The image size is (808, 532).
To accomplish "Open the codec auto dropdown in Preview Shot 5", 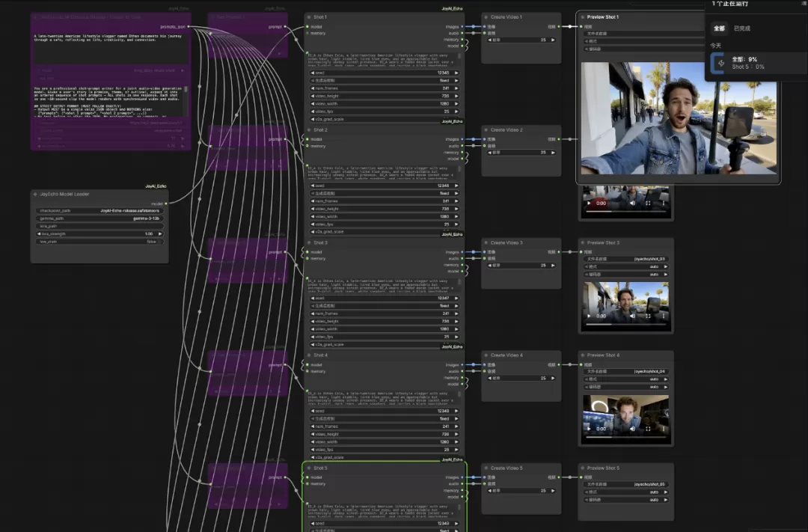I will tap(626, 500).
